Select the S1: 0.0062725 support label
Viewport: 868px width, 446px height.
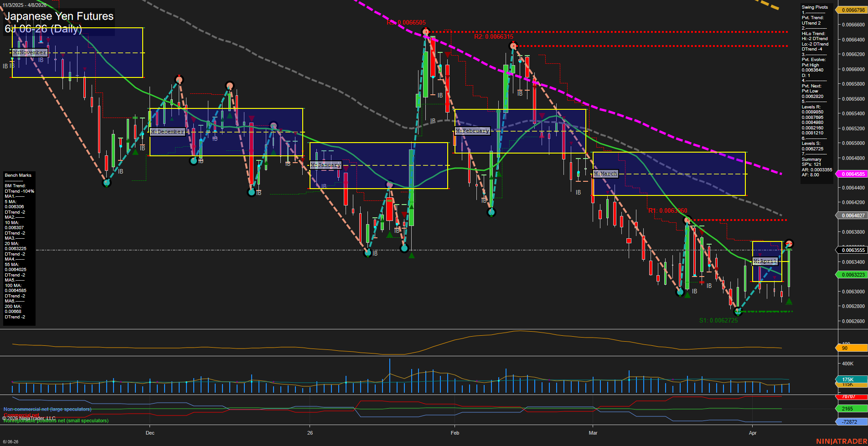(x=719, y=320)
